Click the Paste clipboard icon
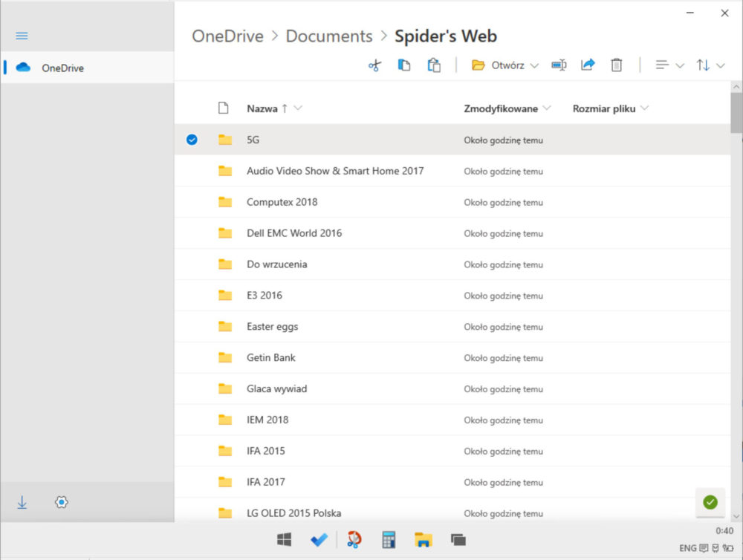The height and width of the screenshot is (560, 743). pos(434,65)
